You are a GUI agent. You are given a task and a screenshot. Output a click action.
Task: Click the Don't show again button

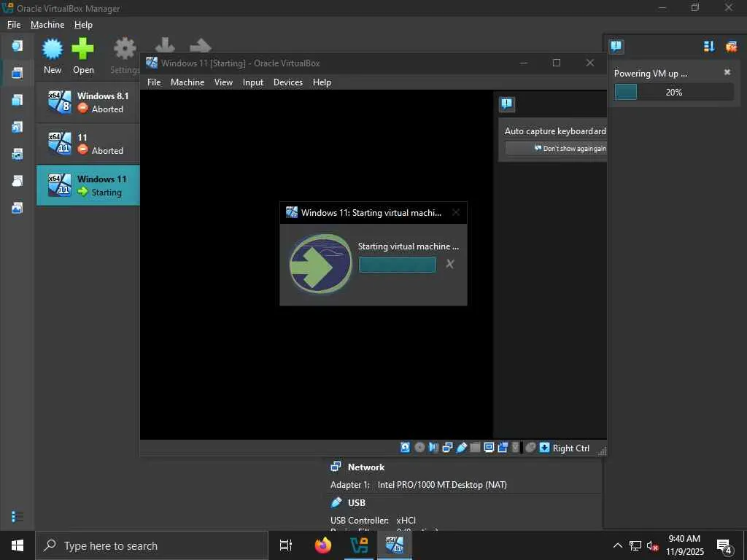[556, 148]
